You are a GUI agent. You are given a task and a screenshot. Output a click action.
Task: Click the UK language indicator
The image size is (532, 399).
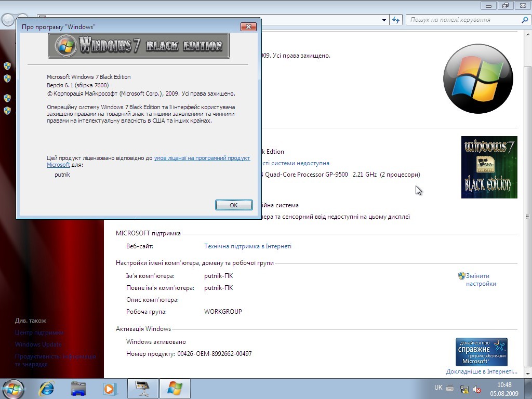[x=438, y=388]
